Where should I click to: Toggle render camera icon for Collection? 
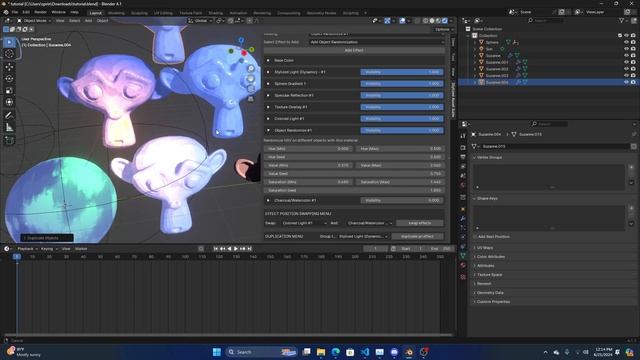633,36
